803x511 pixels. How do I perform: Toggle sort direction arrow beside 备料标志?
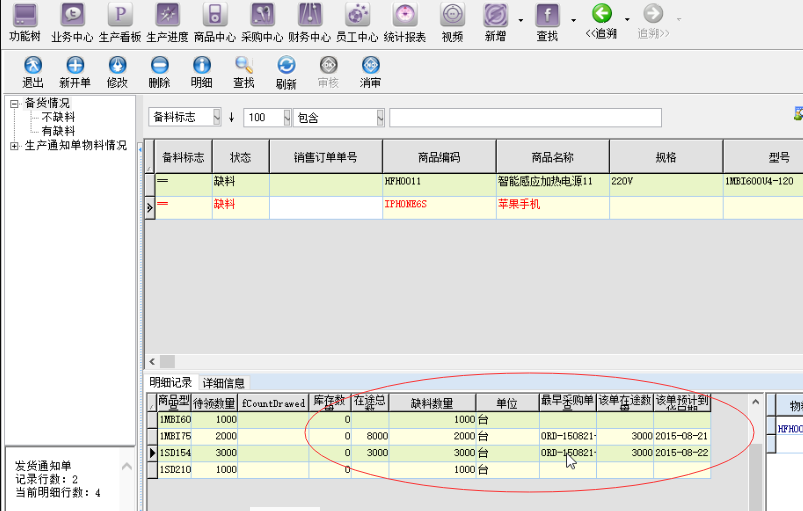(231, 117)
